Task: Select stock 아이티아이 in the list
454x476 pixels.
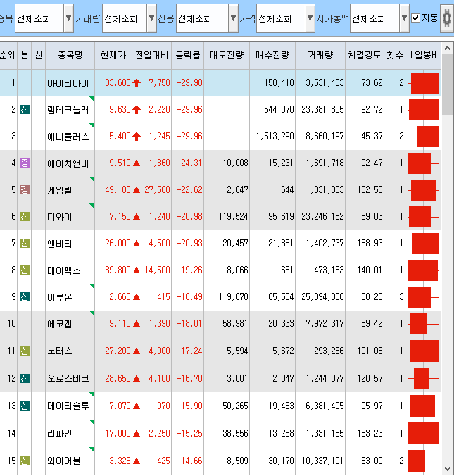Action: (x=68, y=83)
